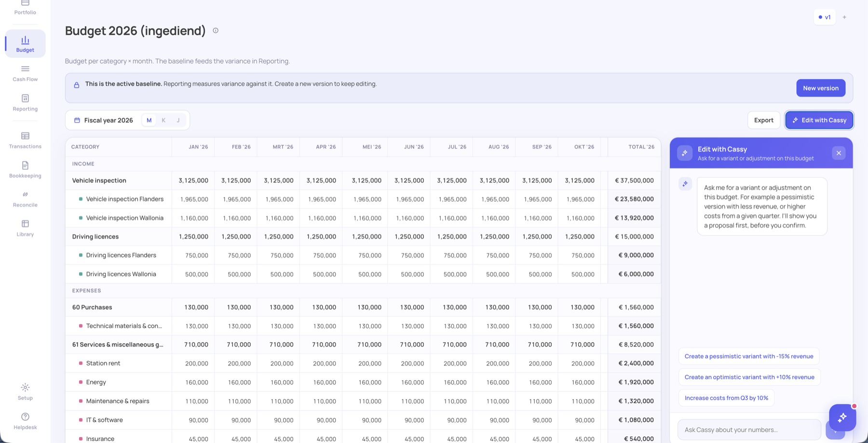Select Driving licences Wallonia row label
868x443 pixels.
tap(121, 274)
